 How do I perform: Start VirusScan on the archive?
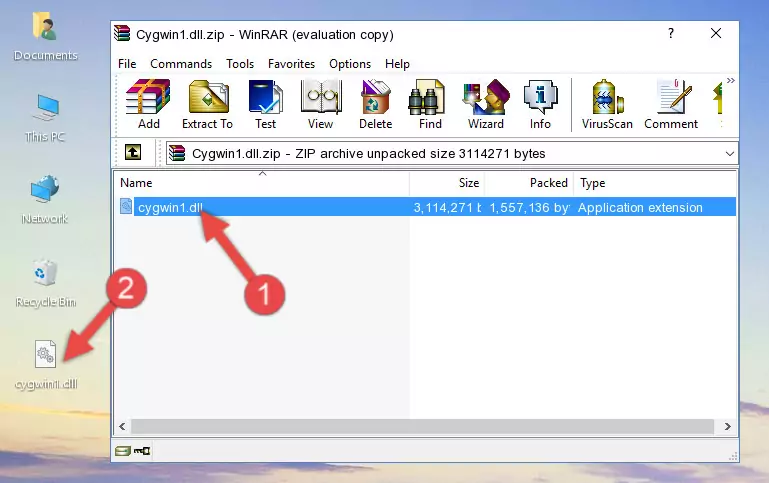(607, 104)
